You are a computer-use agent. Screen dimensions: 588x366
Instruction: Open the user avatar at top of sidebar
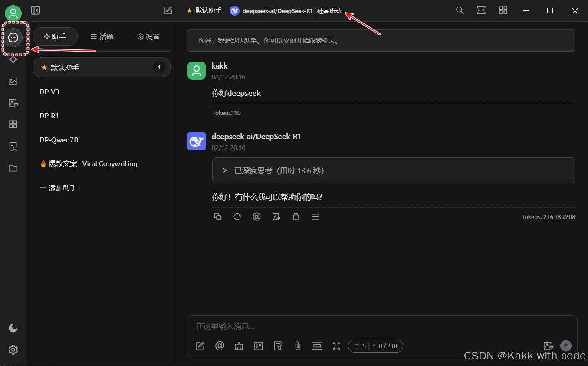(13, 13)
